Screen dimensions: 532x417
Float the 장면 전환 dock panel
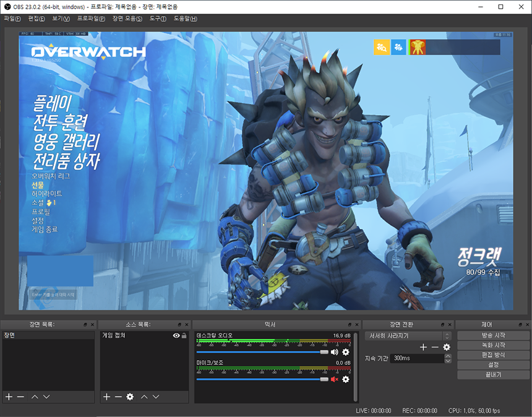click(x=443, y=325)
